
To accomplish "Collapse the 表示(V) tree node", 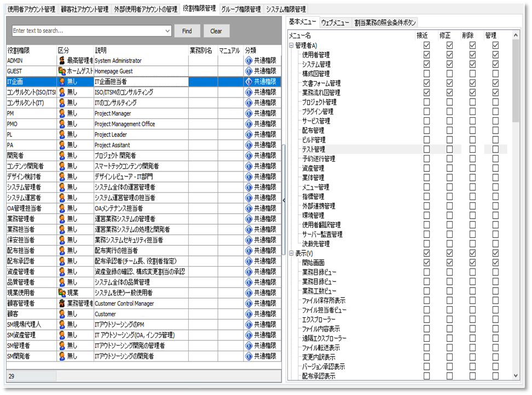I will [x=291, y=253].
